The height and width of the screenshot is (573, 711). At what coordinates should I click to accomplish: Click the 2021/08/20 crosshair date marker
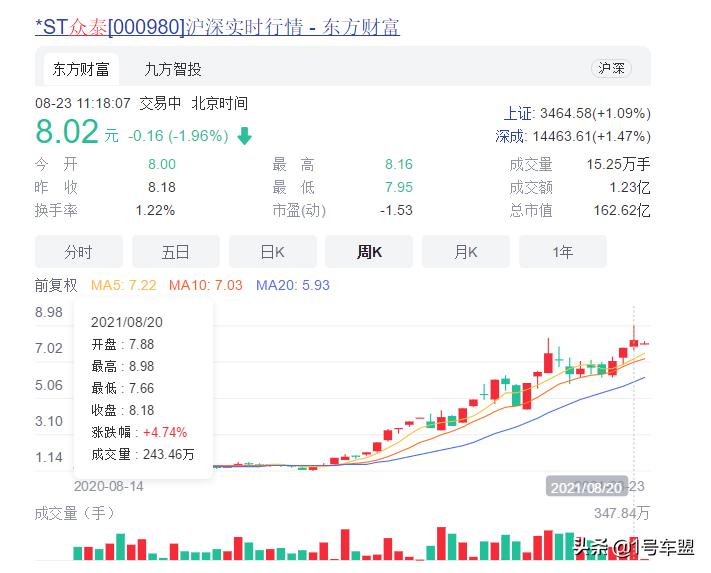coord(586,487)
